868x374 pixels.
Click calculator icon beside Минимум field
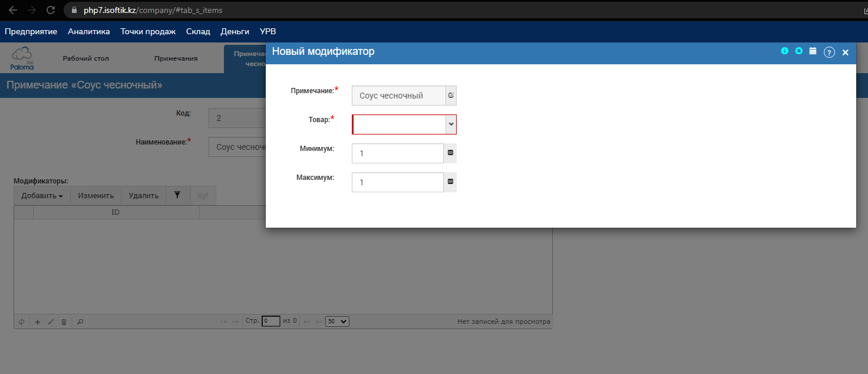[450, 153]
